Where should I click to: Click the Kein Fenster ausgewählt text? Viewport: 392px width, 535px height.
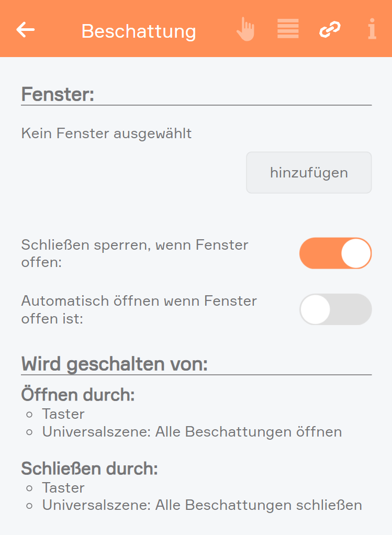(106, 133)
